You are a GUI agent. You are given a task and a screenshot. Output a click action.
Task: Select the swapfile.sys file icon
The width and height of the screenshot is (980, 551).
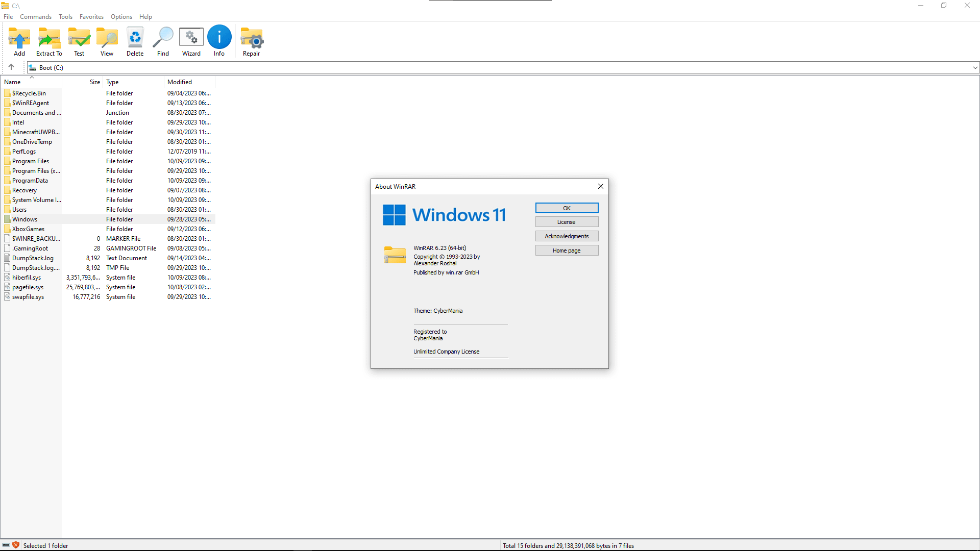[x=7, y=296]
